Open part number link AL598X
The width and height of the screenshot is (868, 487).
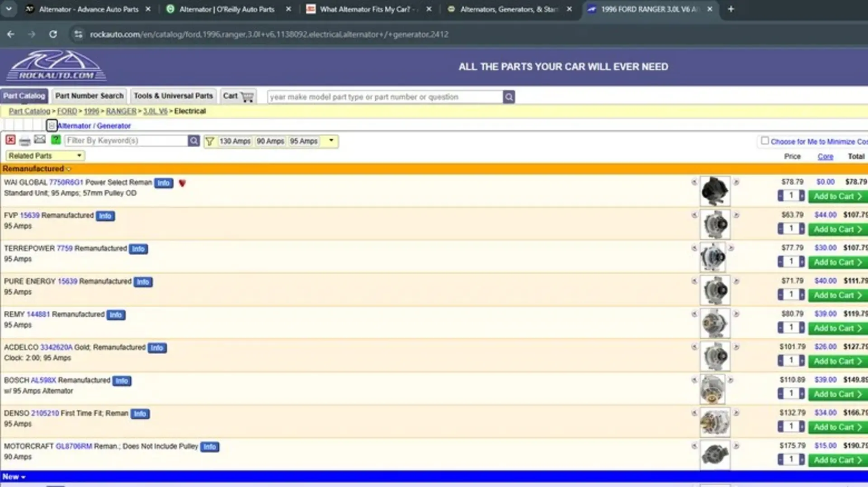(x=43, y=380)
